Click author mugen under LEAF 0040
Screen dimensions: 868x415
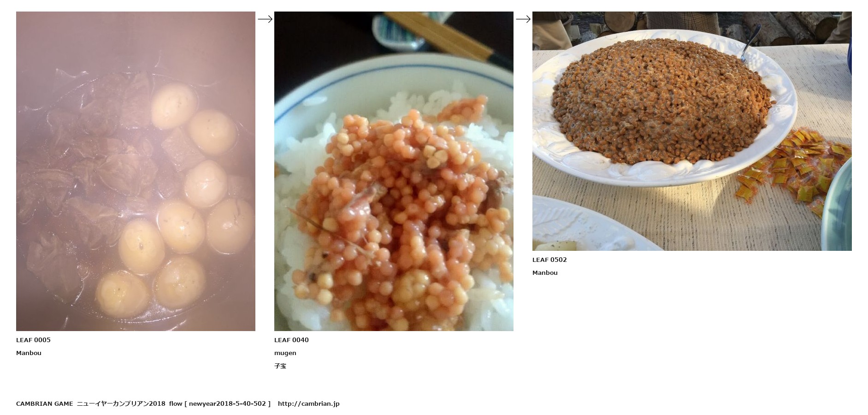[x=285, y=353]
